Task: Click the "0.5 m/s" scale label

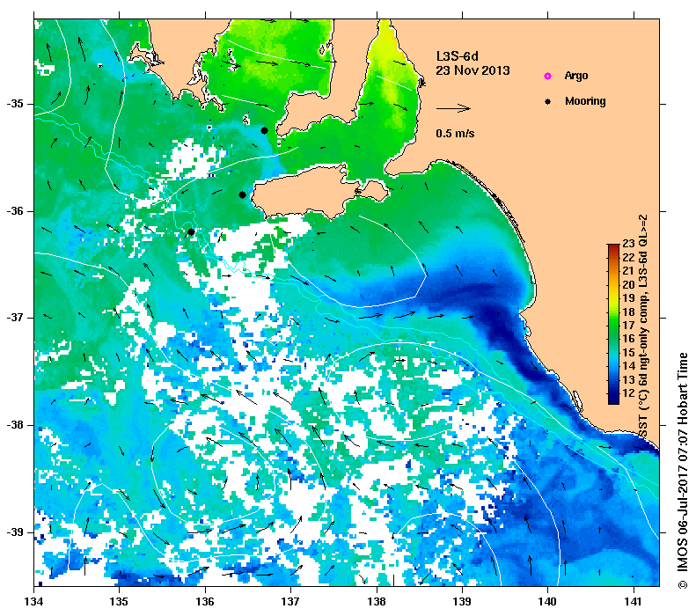Action: coord(455,133)
